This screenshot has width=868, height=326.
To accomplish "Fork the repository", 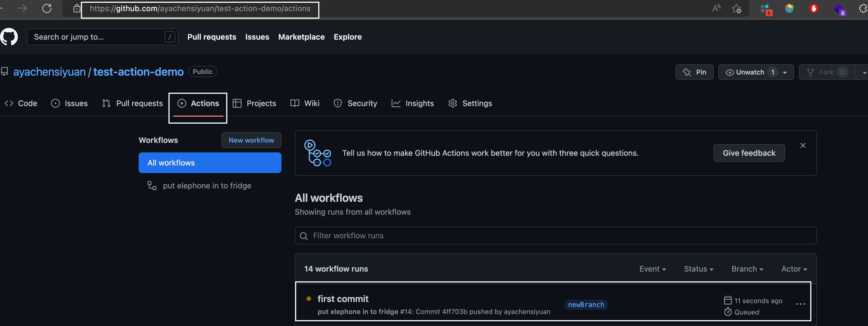I will 827,73.
